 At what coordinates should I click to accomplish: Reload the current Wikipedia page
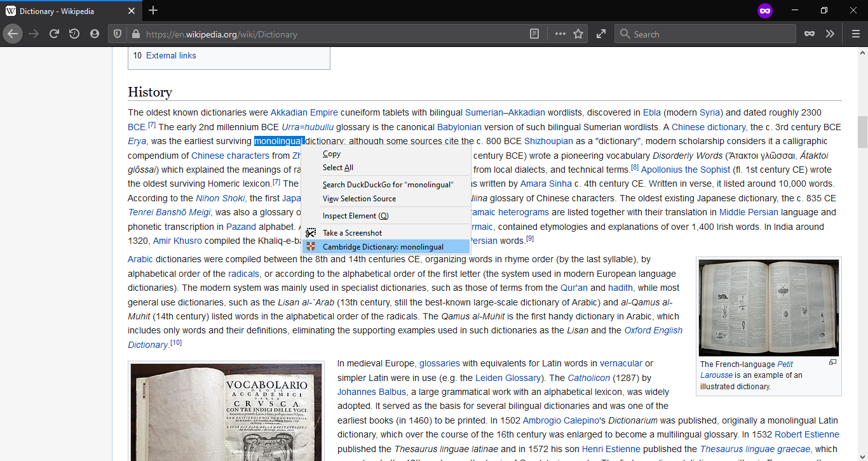(55, 34)
